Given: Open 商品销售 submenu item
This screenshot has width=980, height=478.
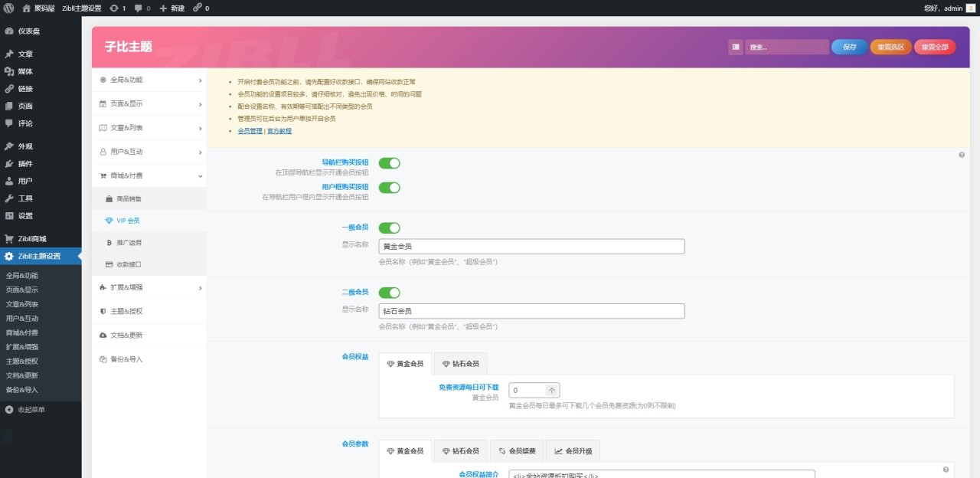Looking at the screenshot, I should [149, 198].
